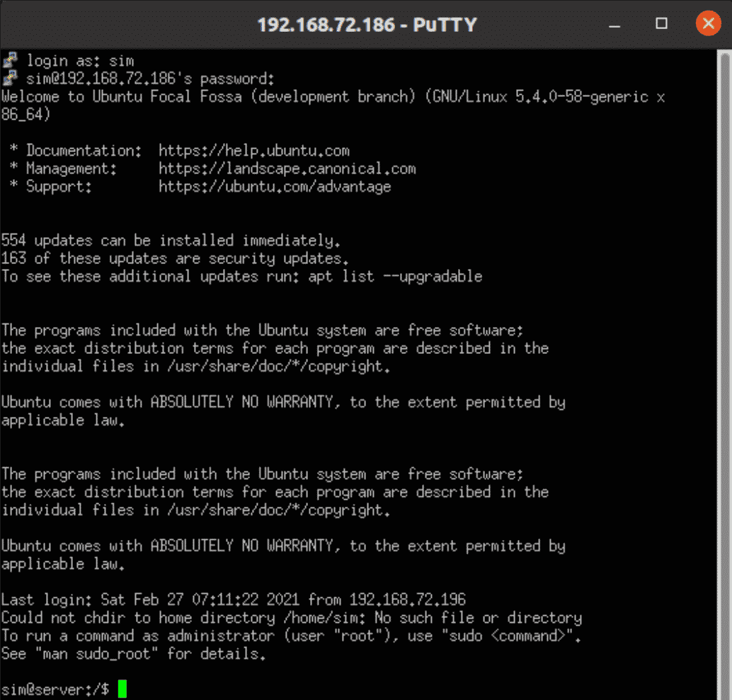Click the title bar text '192.168.72.186 - PuTTY'
Image resolution: width=732 pixels, height=700 pixels.
[x=367, y=25]
